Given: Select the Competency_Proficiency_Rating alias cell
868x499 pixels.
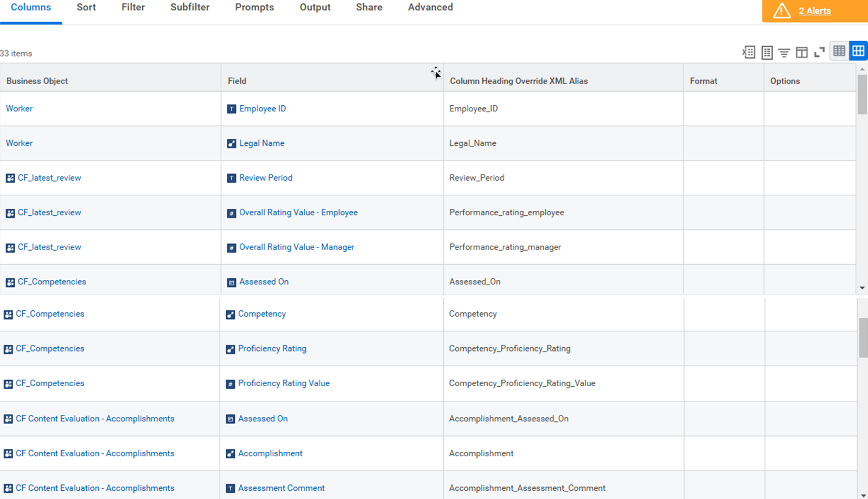Looking at the screenshot, I should 563,349.
